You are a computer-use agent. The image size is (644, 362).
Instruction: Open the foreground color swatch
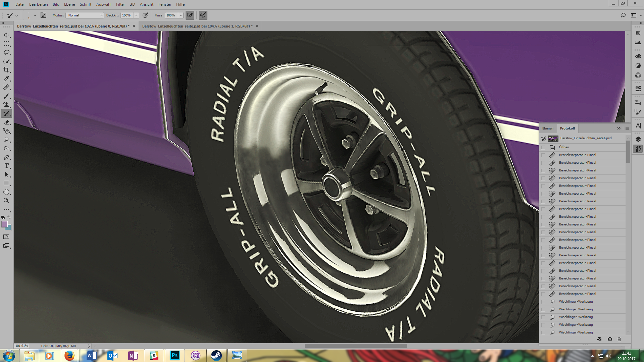4,224
